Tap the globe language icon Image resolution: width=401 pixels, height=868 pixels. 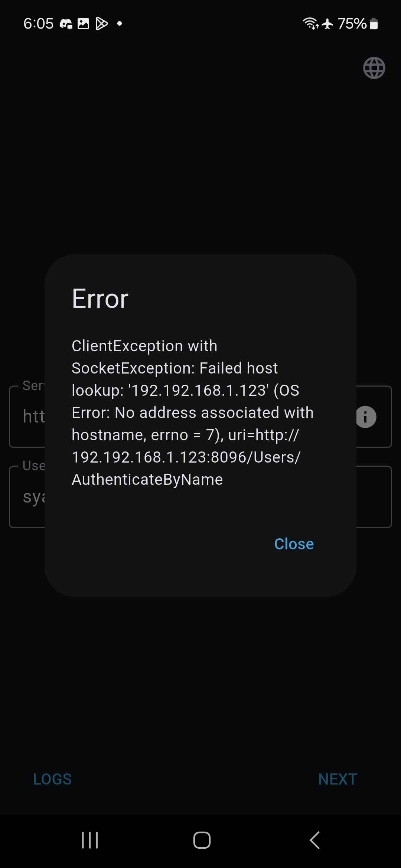[x=374, y=68]
